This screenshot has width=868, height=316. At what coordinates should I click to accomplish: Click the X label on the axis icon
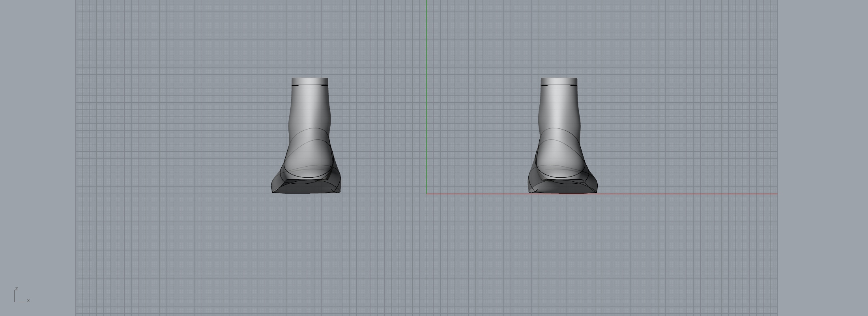28,301
